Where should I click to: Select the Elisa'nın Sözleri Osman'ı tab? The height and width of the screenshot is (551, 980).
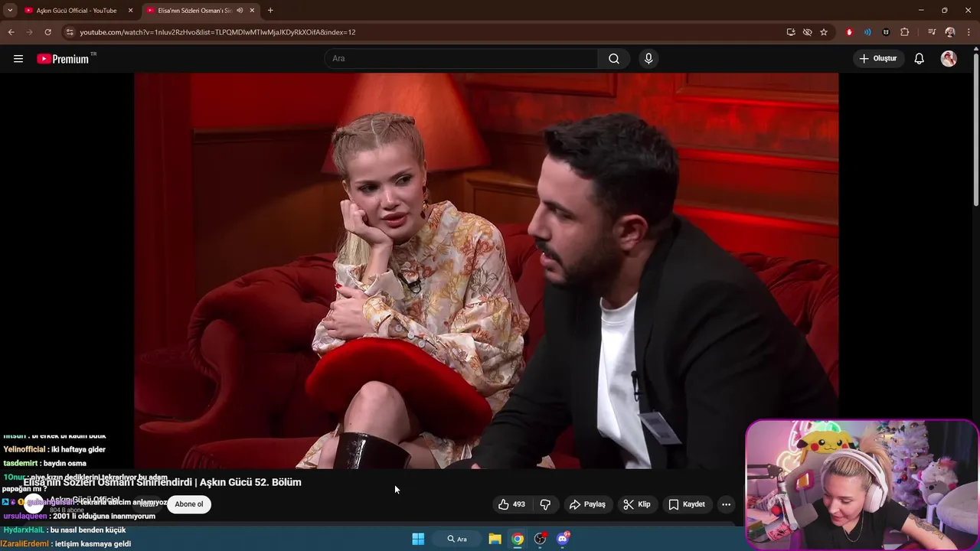click(194, 11)
